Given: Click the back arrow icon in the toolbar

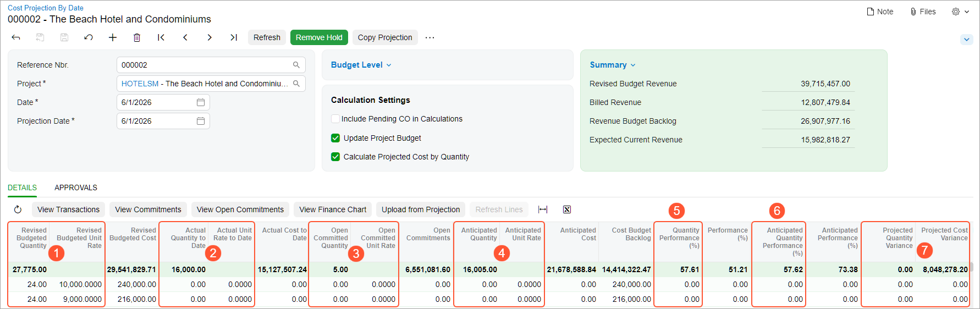Looking at the screenshot, I should 16,37.
